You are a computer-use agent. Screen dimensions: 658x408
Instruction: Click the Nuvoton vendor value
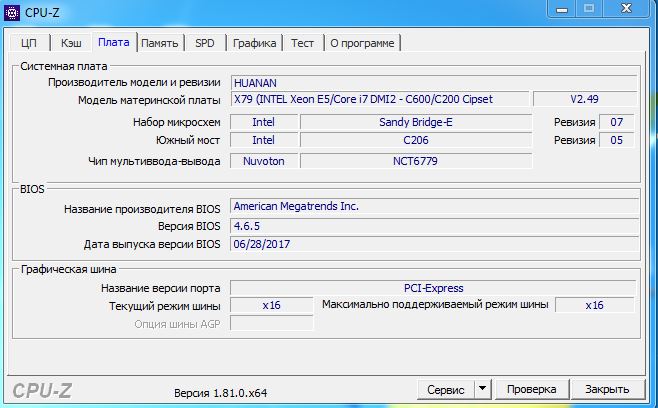tap(264, 161)
